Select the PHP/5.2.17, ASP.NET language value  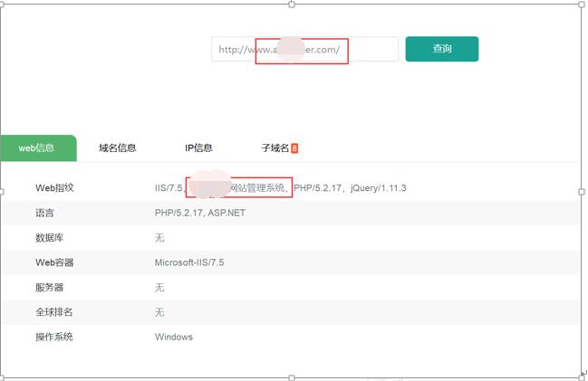pyautogui.click(x=200, y=213)
